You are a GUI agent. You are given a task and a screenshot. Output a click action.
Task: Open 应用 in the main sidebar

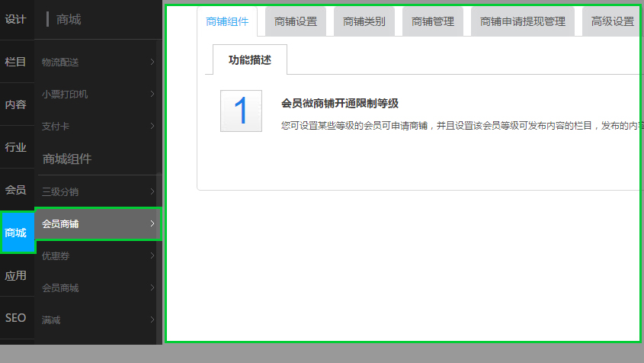click(x=16, y=275)
